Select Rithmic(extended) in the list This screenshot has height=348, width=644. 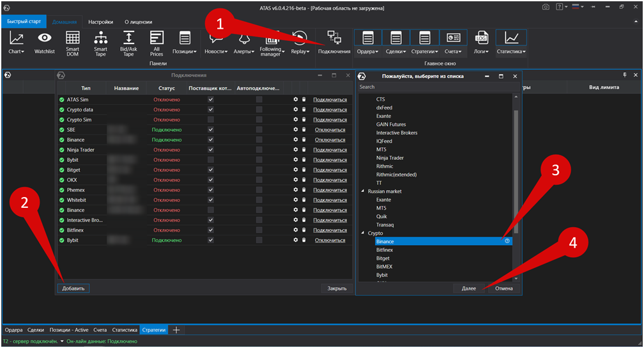[396, 175]
